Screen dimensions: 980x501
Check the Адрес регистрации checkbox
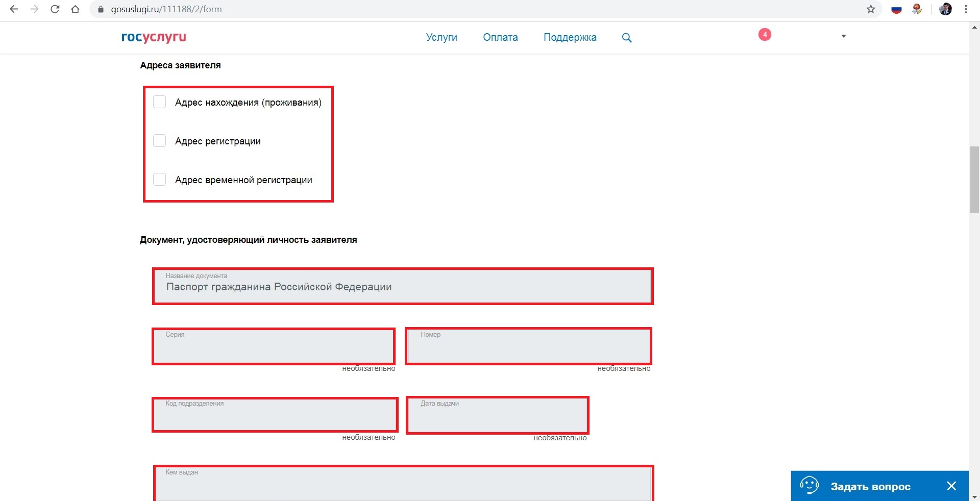[159, 141]
